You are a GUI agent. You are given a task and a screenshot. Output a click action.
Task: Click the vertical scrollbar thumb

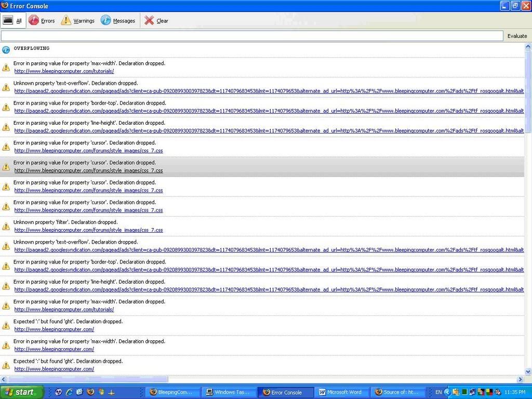tap(528, 91)
